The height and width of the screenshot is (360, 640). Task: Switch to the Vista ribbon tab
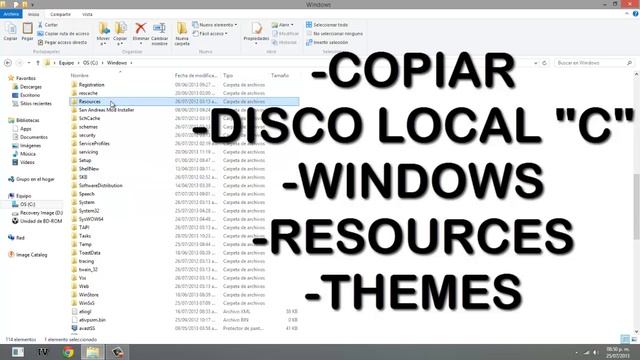pyautogui.click(x=87, y=14)
